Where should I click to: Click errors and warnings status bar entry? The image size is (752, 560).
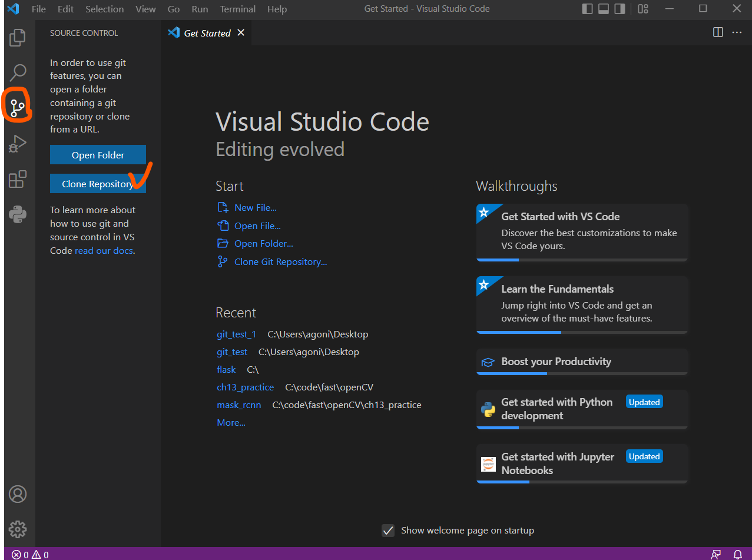[30, 555]
